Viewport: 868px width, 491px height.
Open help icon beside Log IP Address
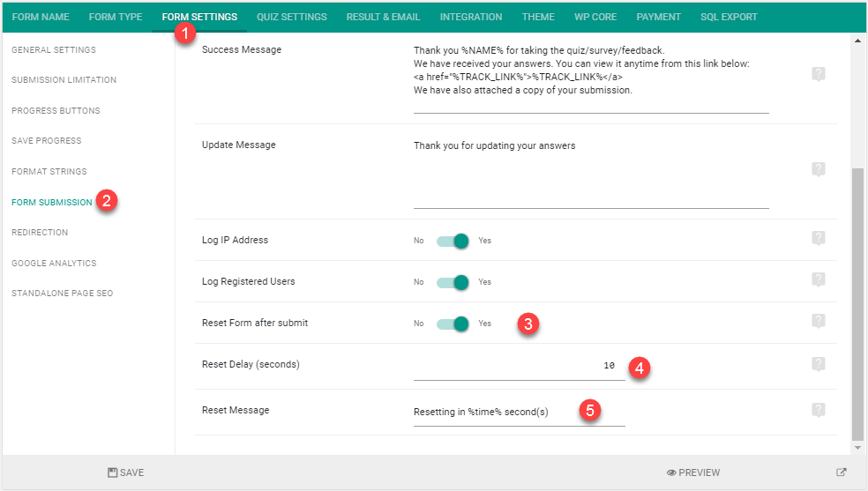(x=819, y=238)
